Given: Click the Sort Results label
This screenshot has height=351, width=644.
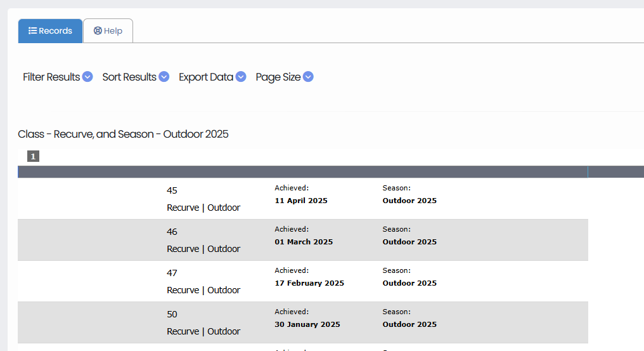Looking at the screenshot, I should click(x=129, y=77).
